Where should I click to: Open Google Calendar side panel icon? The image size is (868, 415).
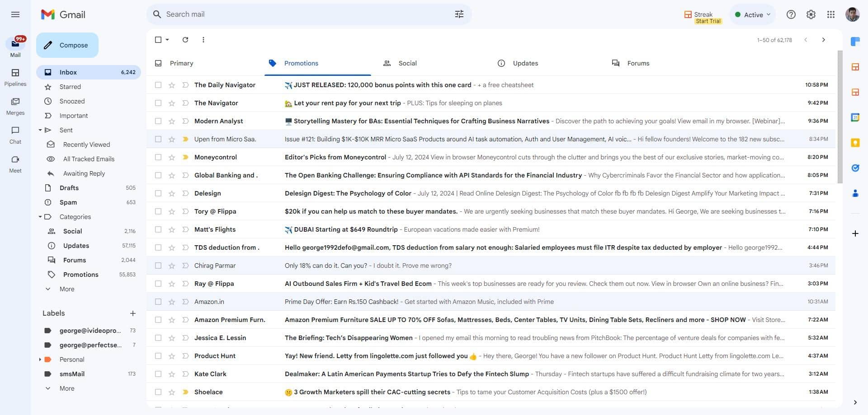(x=855, y=117)
